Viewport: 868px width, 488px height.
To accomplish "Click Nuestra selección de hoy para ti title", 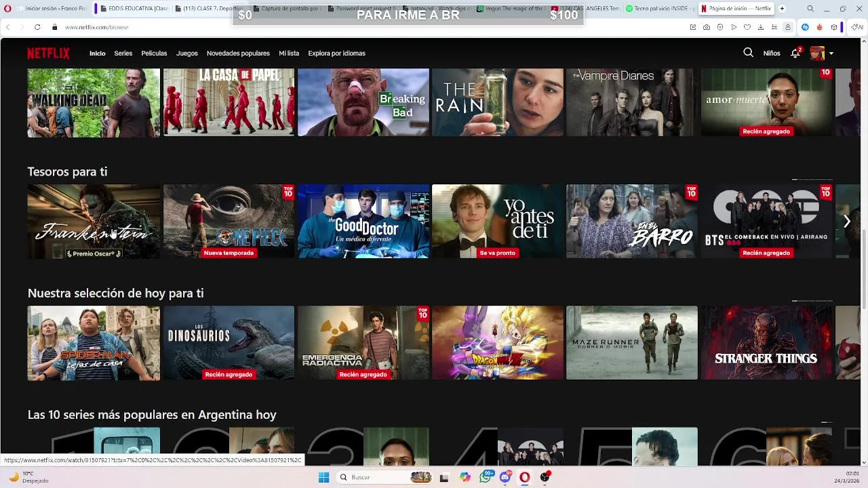I will [x=115, y=293].
